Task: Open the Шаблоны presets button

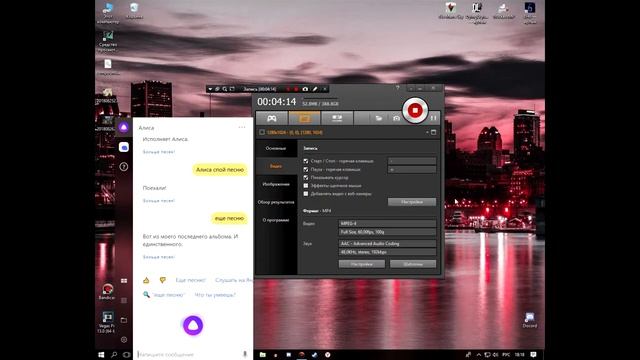Action: click(413, 264)
